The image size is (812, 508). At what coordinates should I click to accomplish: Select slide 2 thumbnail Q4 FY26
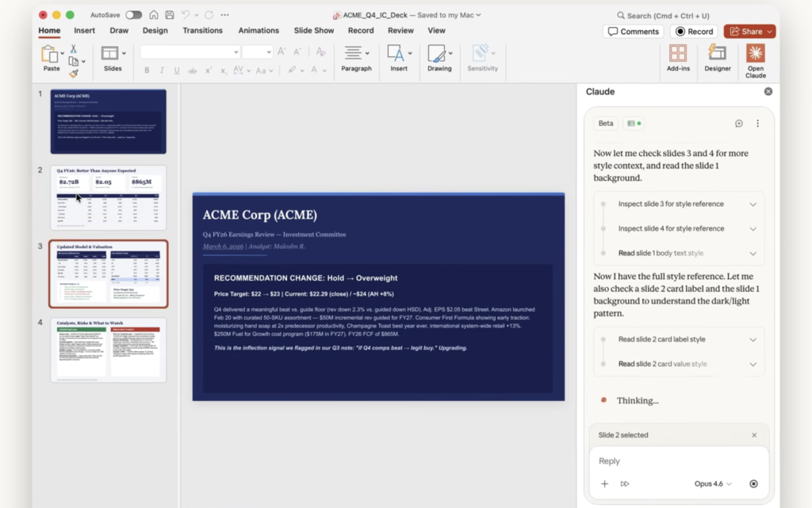pyautogui.click(x=108, y=197)
